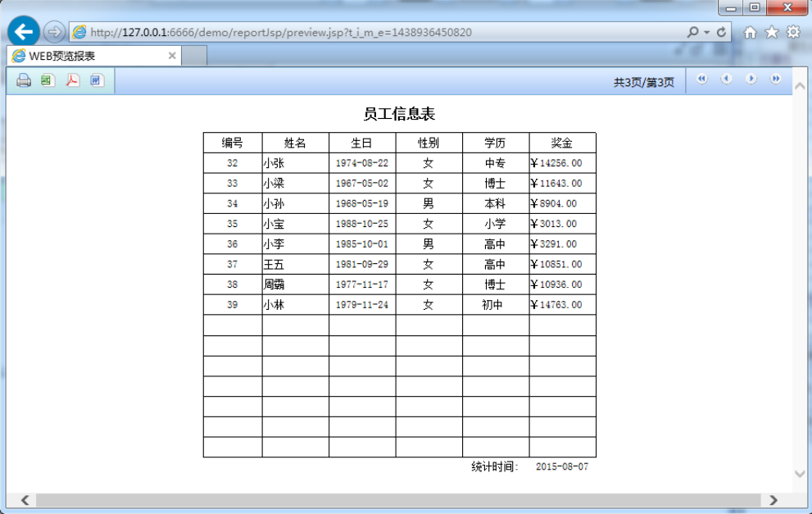Open a new blank tab
This screenshot has height=514, width=812.
coord(194,56)
